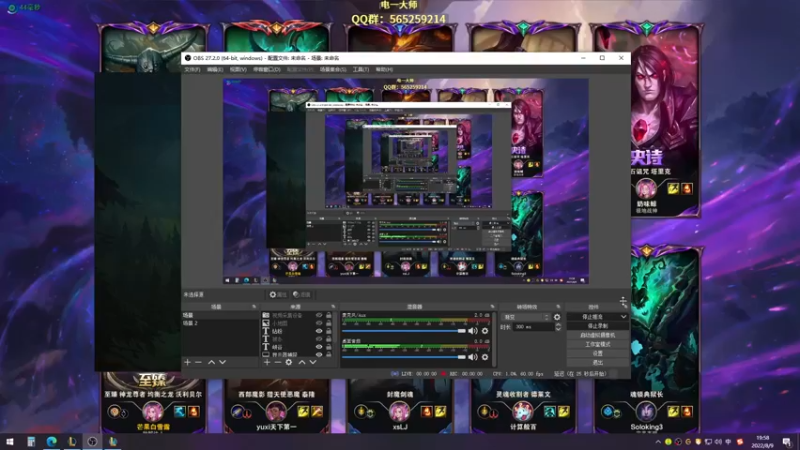Remove the selected source with minus icon
This screenshot has height=450, width=800.
coord(278,362)
